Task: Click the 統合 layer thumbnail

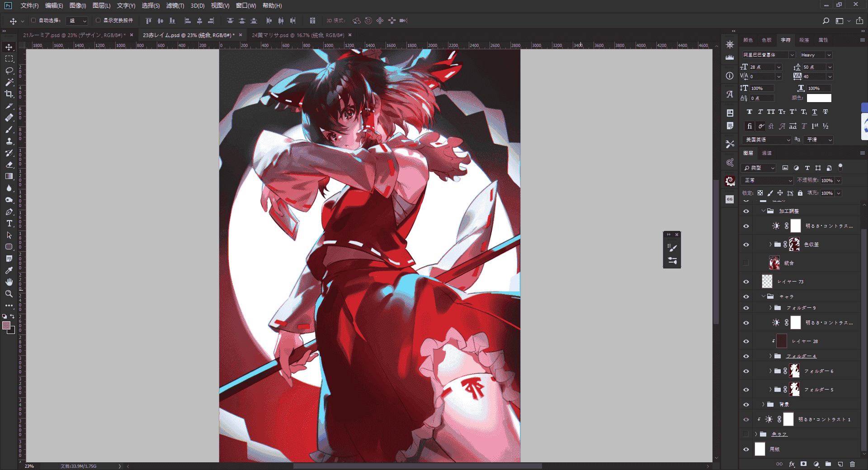Action: tap(774, 263)
